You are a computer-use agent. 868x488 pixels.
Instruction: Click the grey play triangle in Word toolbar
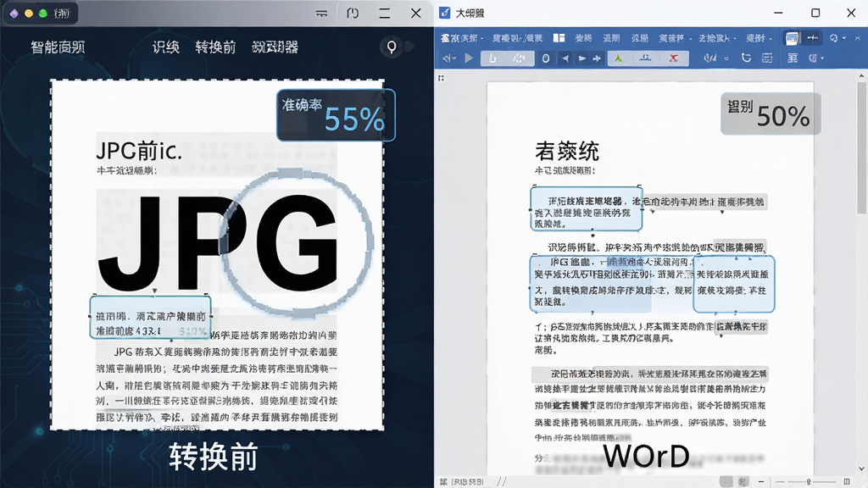click(x=469, y=58)
